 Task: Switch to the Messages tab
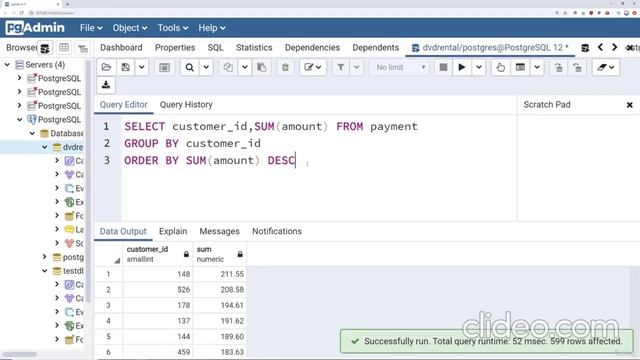220,231
